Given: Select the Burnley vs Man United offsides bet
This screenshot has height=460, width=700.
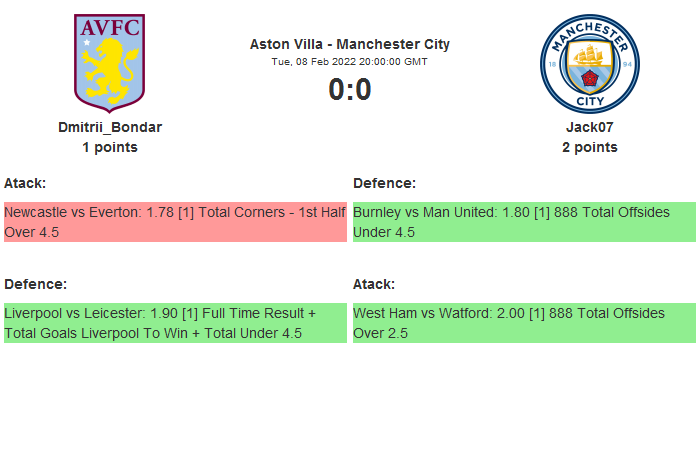Looking at the screenshot, I should click(524, 222).
